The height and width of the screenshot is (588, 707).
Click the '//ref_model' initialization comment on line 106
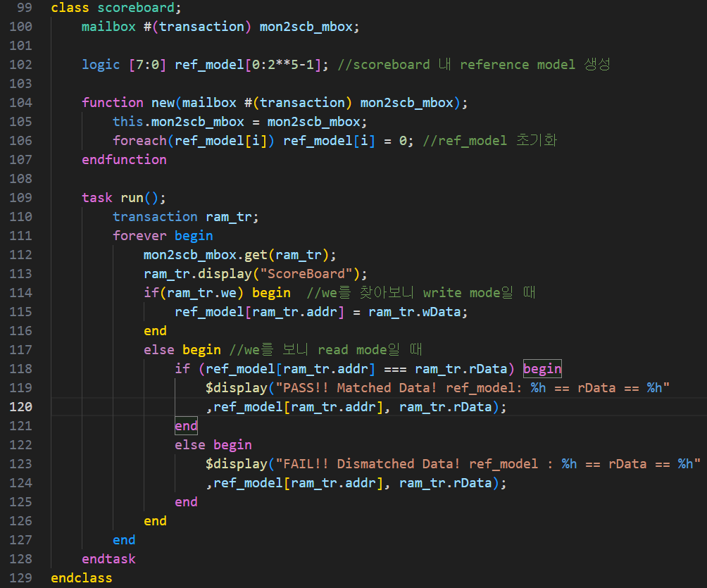coord(490,141)
